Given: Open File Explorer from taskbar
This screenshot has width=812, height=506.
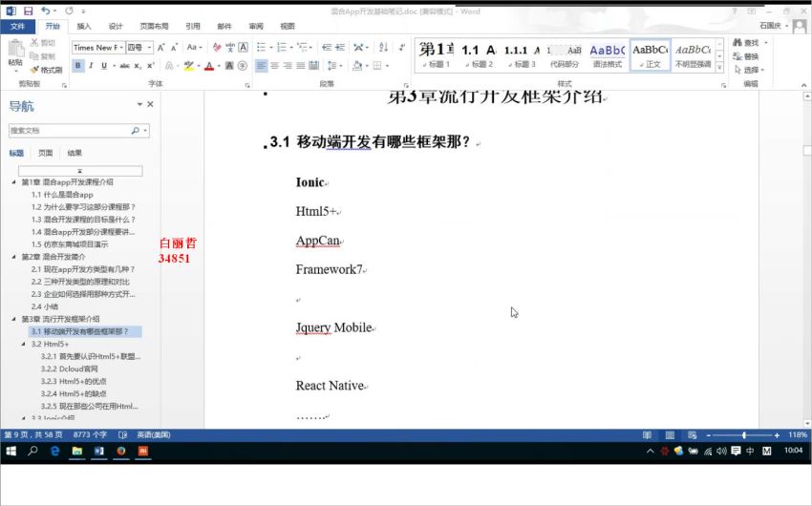Looking at the screenshot, I should (x=77, y=452).
